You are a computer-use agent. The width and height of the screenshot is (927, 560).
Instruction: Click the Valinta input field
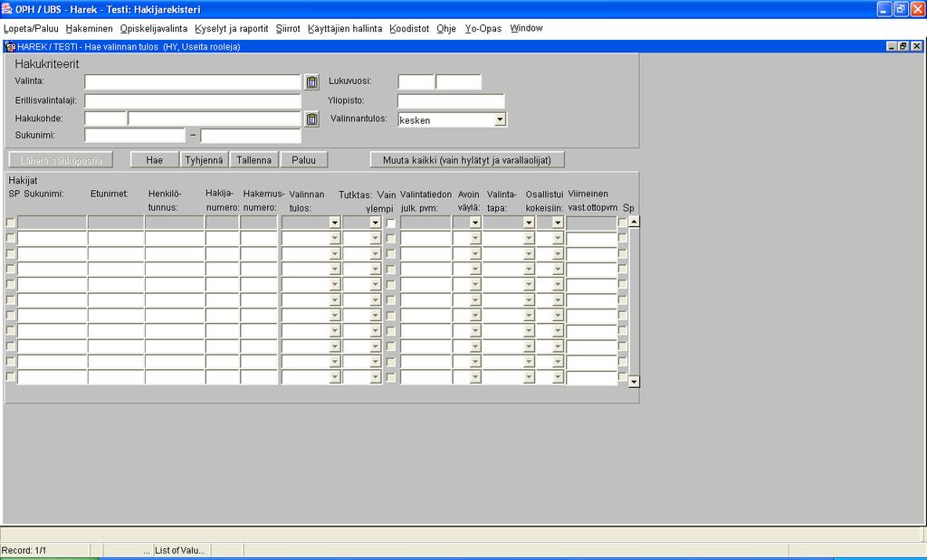tap(193, 82)
